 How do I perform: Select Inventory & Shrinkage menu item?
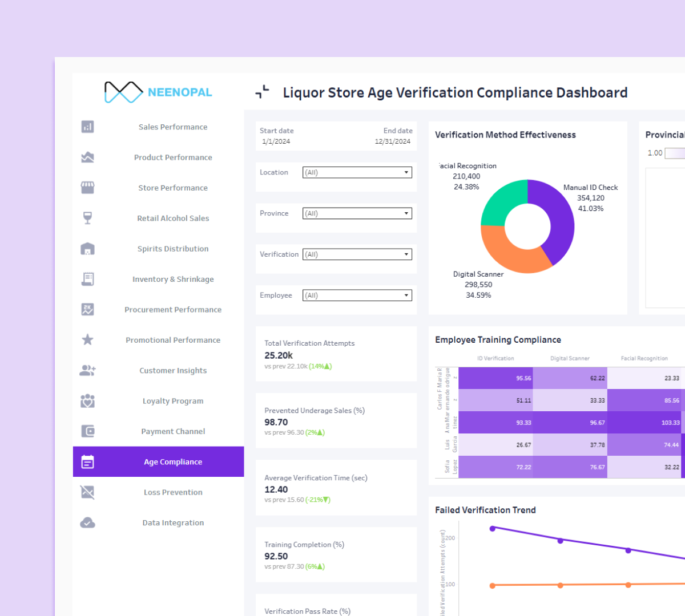[x=173, y=279]
